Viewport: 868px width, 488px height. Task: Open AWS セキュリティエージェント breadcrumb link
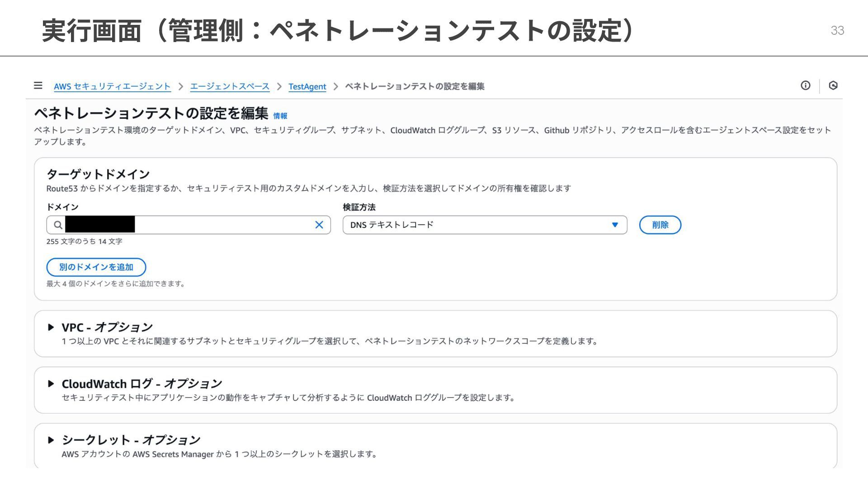[112, 86]
